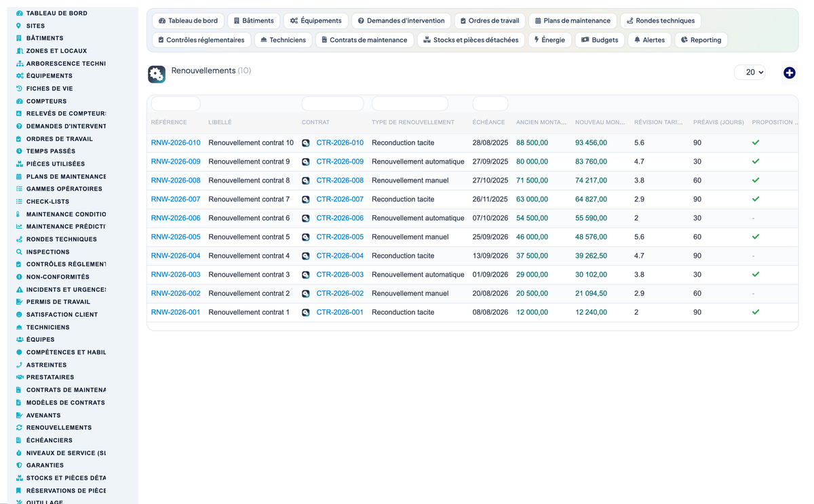The image size is (814, 504).
Task: Click the 12 000,00 old amount cell
Action: [532, 313]
